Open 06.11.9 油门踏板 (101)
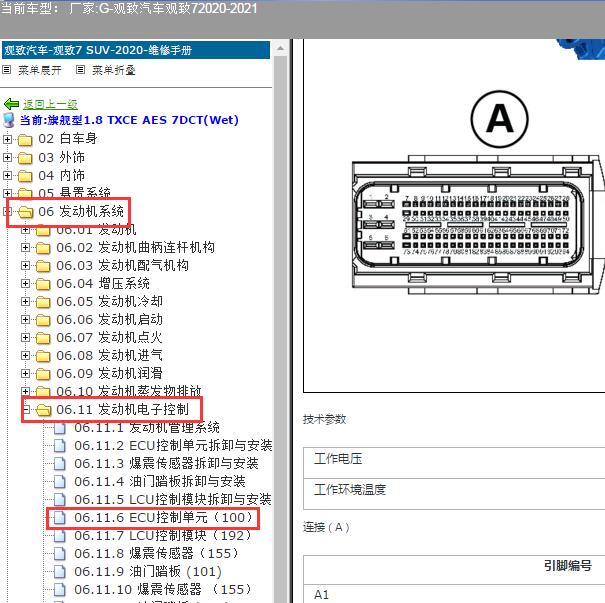The image size is (605, 603). (x=148, y=571)
